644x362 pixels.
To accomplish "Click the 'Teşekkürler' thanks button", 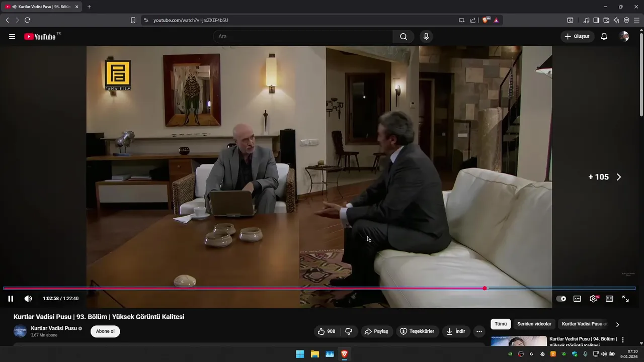I will pos(417,331).
